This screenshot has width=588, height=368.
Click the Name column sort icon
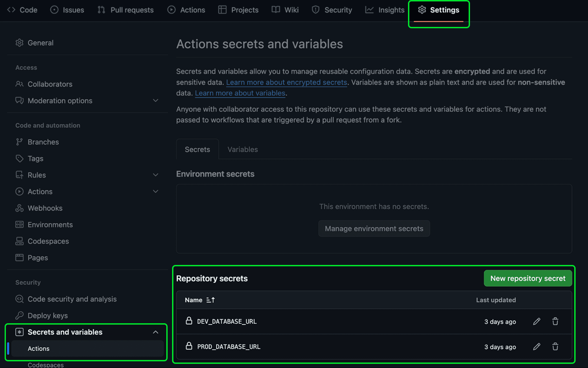(211, 300)
